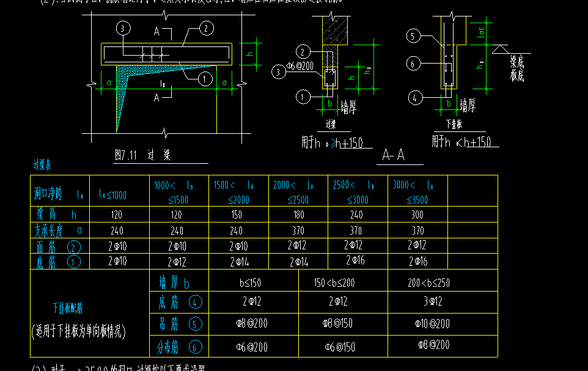Image resolution: width=588 pixels, height=371 pixels.
Task: Click the 墙厚 b row label in table
Action: [174, 282]
